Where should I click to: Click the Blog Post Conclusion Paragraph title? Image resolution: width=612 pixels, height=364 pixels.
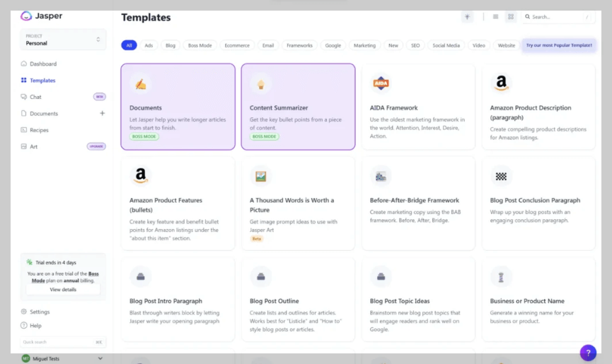535,200
